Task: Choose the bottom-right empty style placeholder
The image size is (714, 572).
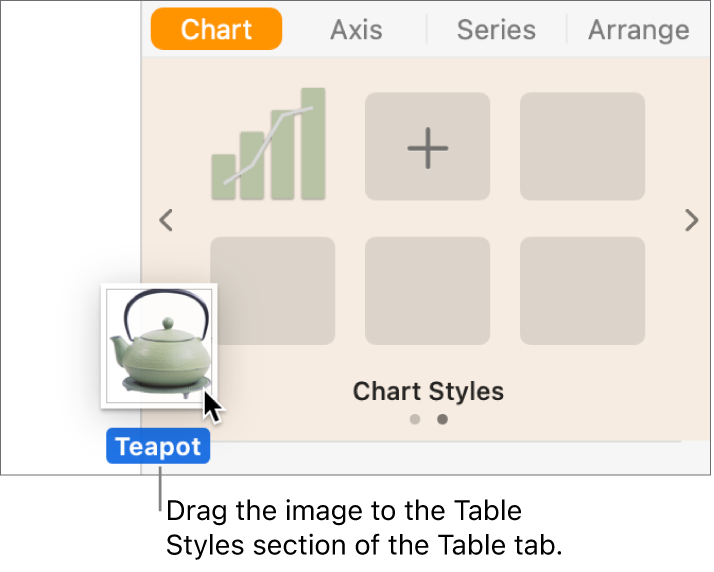Action: coord(582,291)
